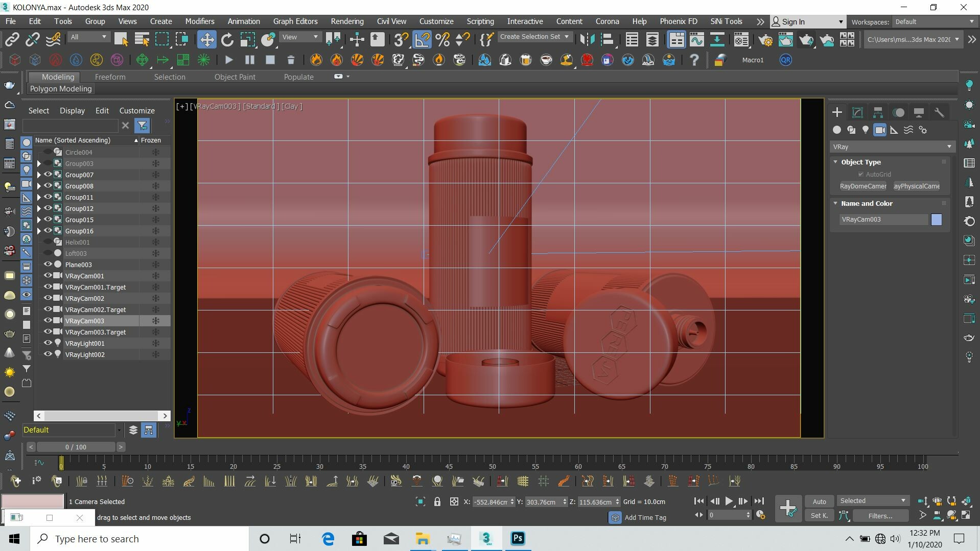Click the Select and Link chain icon
The width and height of the screenshot is (980, 551).
(x=12, y=39)
